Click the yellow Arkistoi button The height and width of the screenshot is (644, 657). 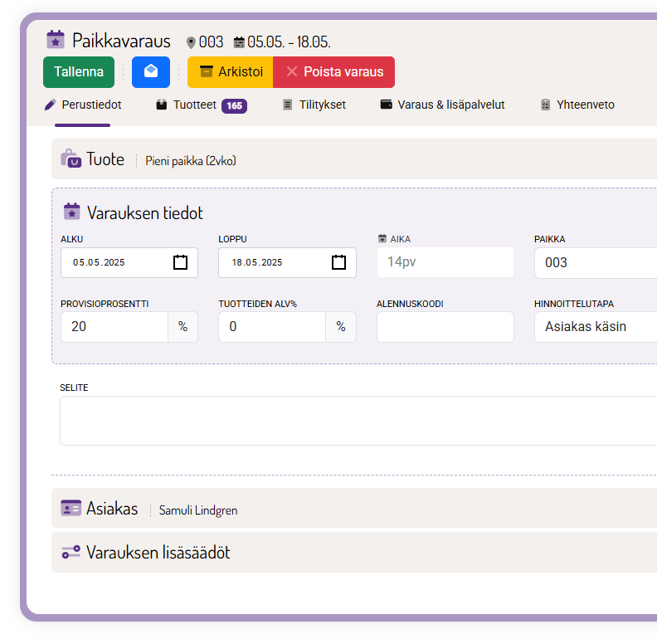point(230,72)
